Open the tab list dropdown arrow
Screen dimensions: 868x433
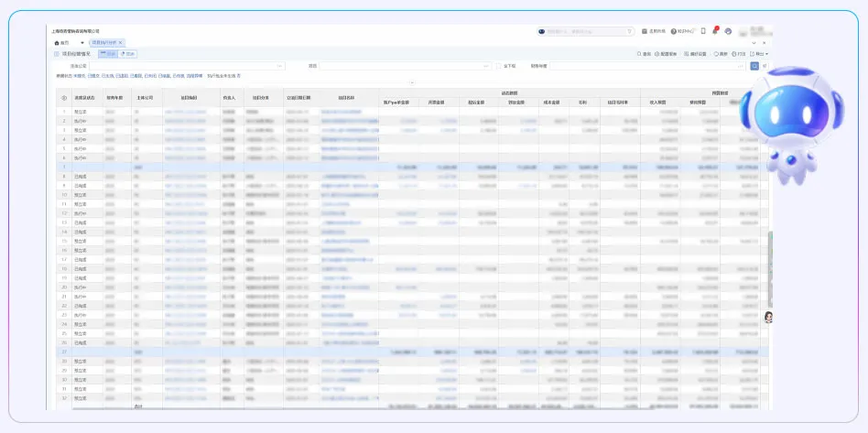(81, 43)
